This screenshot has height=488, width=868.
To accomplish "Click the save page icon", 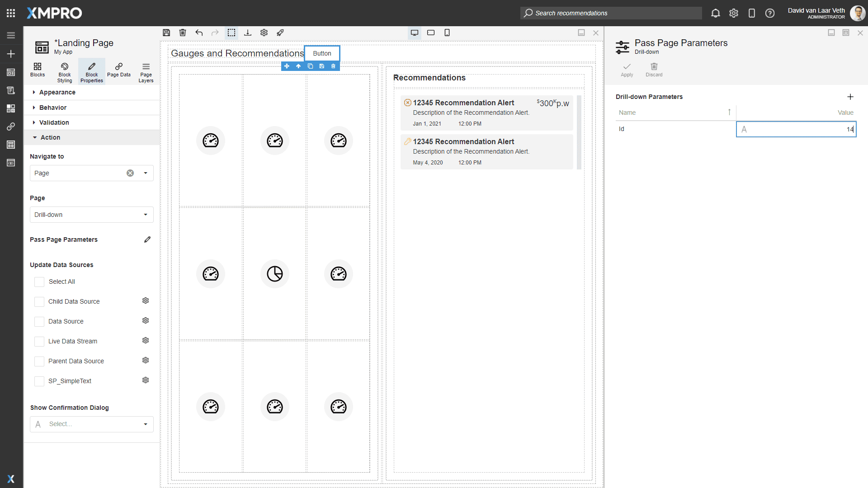I will pos(166,33).
